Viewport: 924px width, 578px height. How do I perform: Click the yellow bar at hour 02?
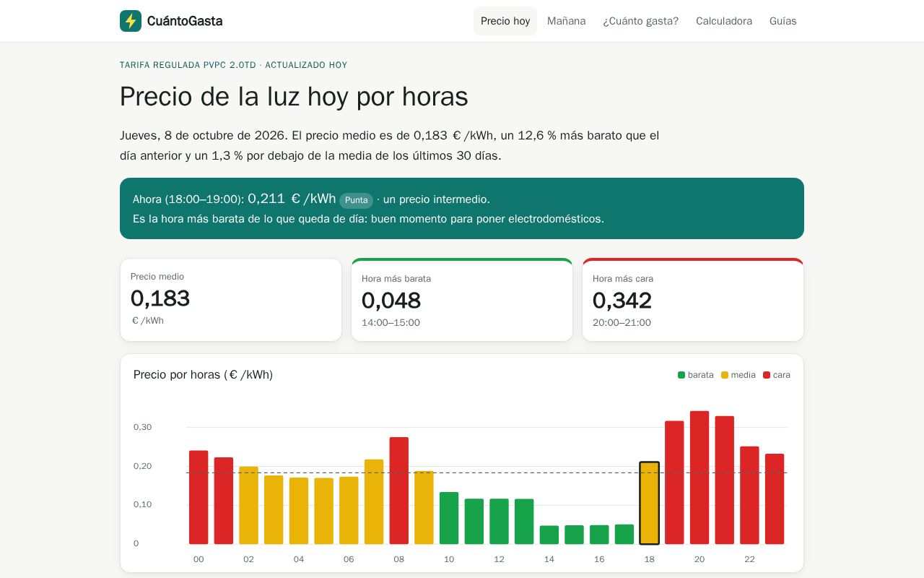click(x=248, y=505)
